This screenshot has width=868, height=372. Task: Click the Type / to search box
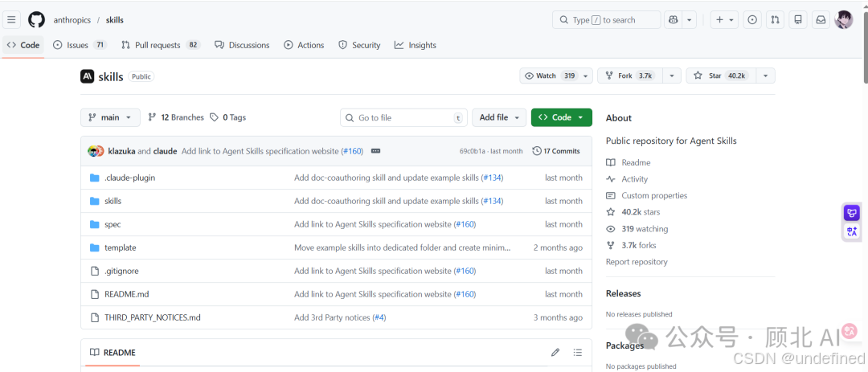606,20
